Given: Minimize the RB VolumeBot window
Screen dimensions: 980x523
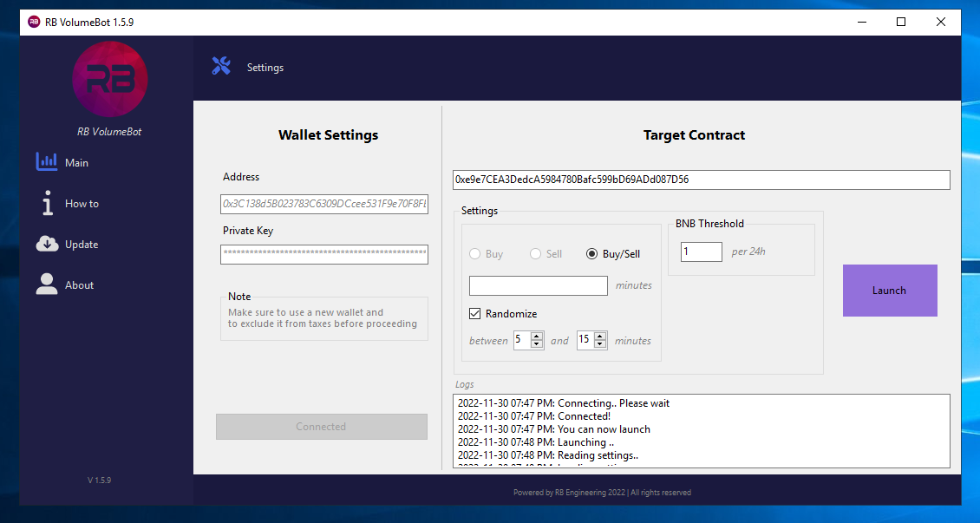Looking at the screenshot, I should pos(862,22).
